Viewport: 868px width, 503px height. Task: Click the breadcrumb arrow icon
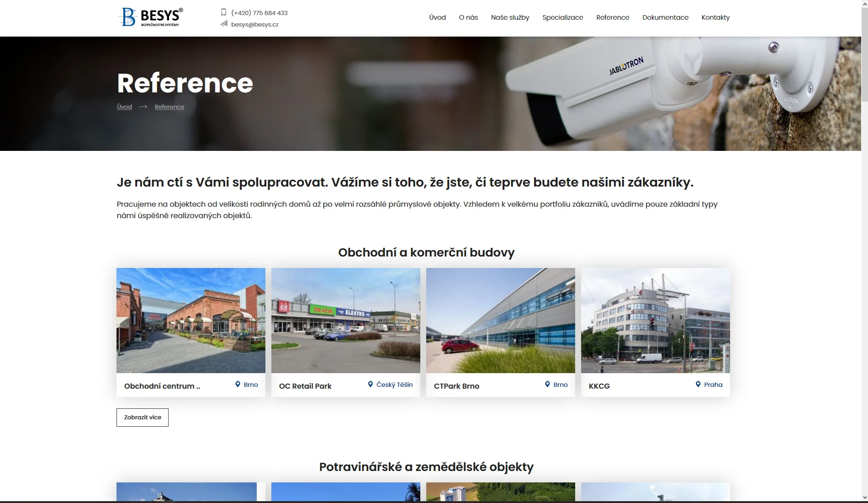pos(143,107)
